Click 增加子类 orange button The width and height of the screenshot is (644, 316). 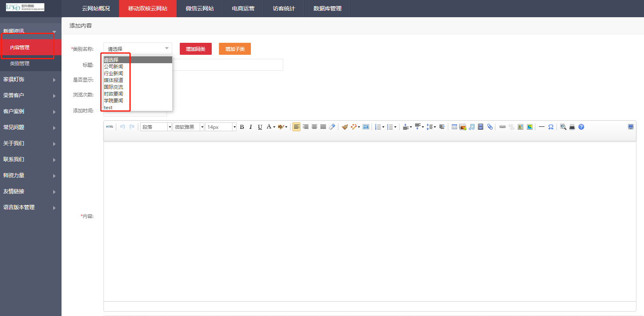coord(235,49)
